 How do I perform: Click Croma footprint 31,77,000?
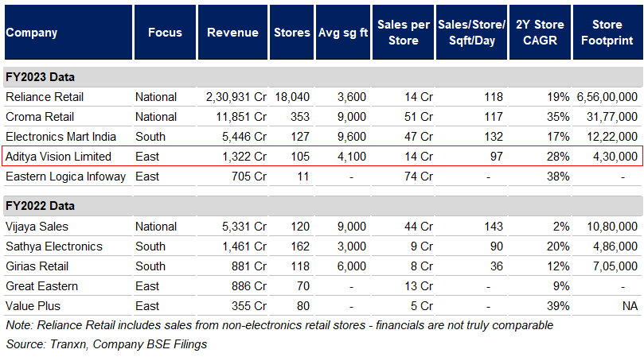click(612, 117)
